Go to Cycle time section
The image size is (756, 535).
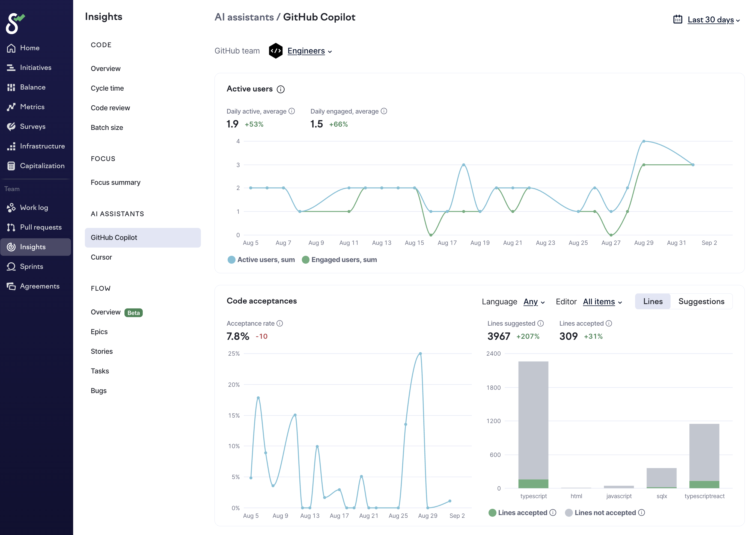point(107,88)
